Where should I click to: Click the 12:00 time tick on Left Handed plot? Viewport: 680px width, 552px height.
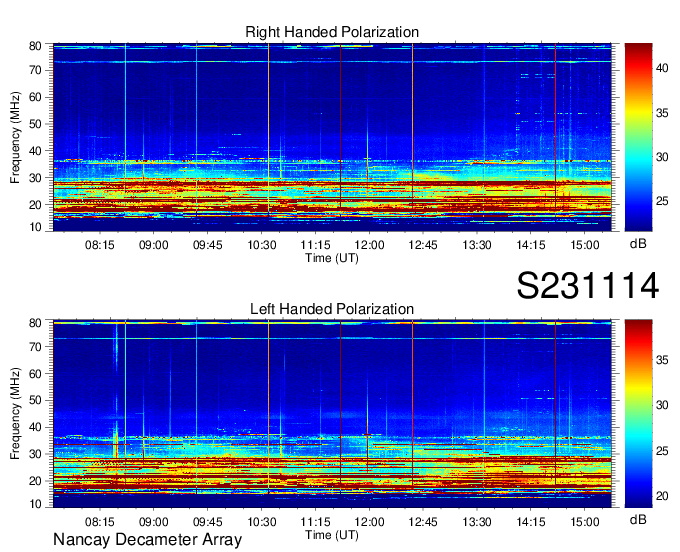coord(369,522)
